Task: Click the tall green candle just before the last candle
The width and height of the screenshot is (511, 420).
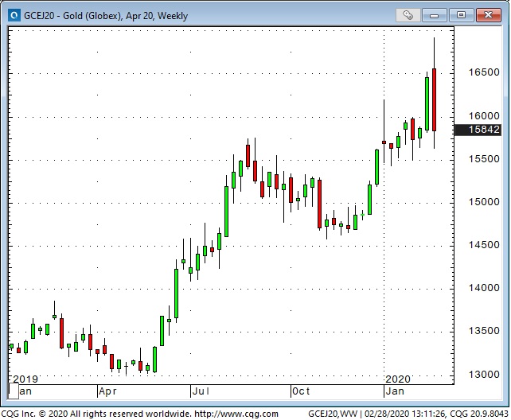Action: (x=427, y=104)
